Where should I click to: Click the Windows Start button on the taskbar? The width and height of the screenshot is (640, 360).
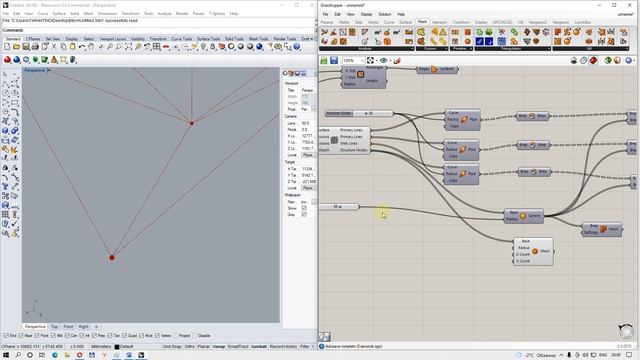coord(6,355)
